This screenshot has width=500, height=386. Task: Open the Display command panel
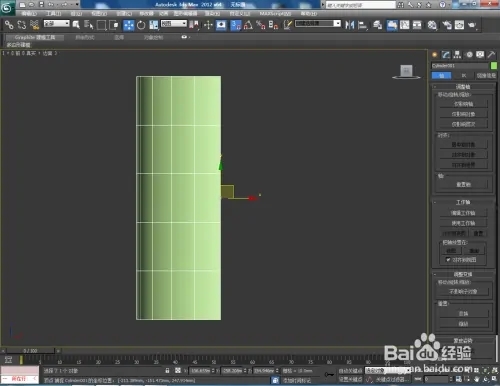pos(480,55)
